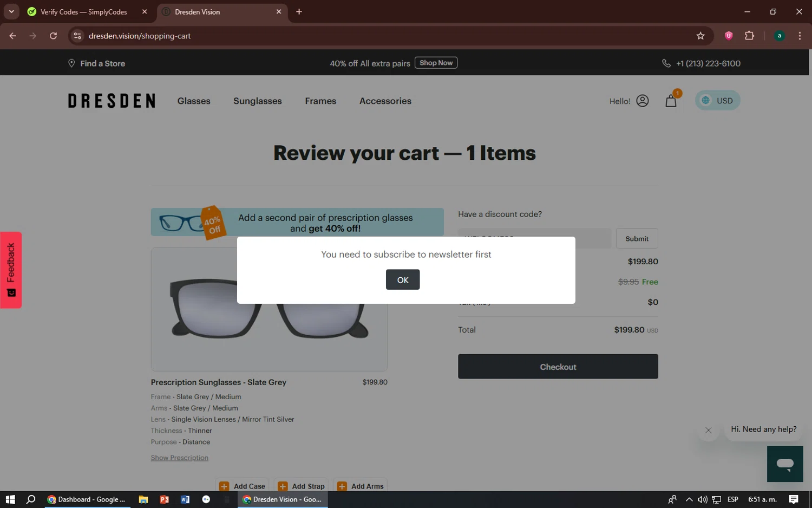This screenshot has width=812, height=508.
Task: Go forward in browser history
Action: (33, 36)
